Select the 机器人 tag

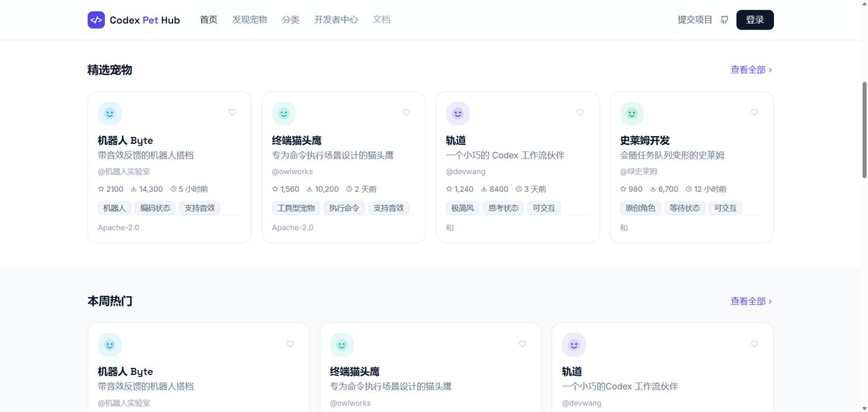(x=114, y=208)
